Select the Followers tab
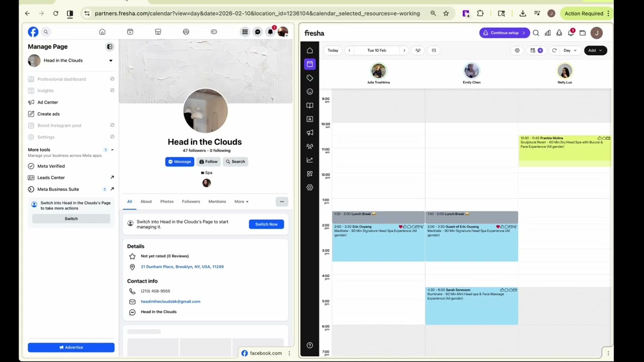The height and width of the screenshot is (362, 644). (x=191, y=202)
